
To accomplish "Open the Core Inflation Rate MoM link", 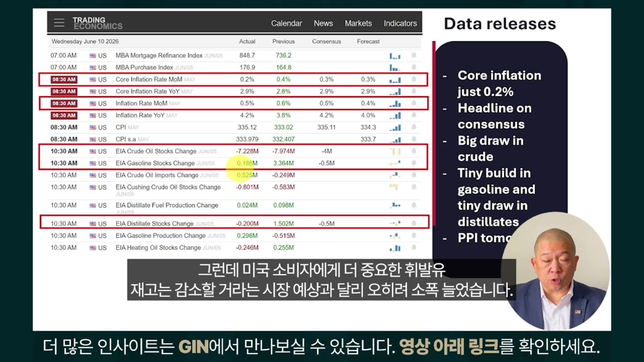I will click(x=149, y=79).
